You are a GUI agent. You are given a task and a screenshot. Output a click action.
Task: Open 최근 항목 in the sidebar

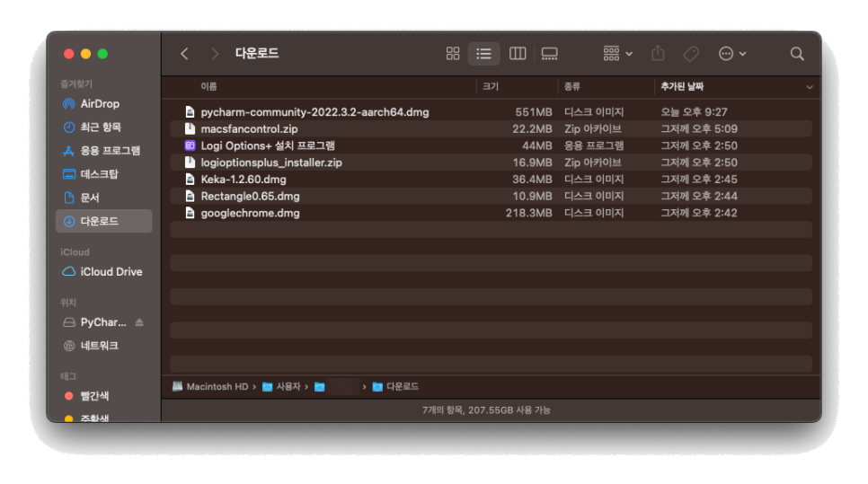[x=103, y=128]
